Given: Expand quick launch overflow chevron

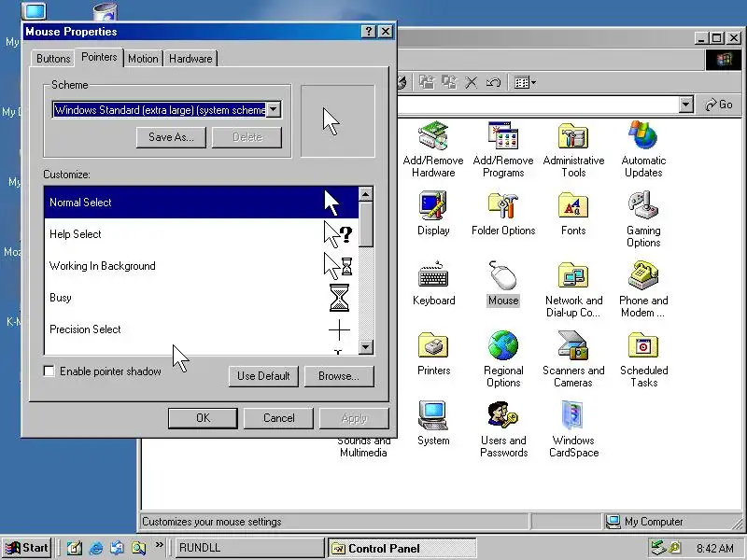Looking at the screenshot, I should [x=159, y=545].
